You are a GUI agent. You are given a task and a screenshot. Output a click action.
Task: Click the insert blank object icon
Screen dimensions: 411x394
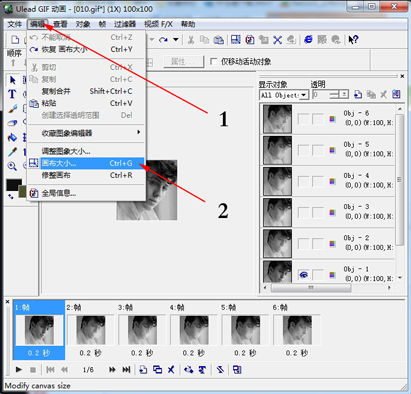[x=358, y=95]
